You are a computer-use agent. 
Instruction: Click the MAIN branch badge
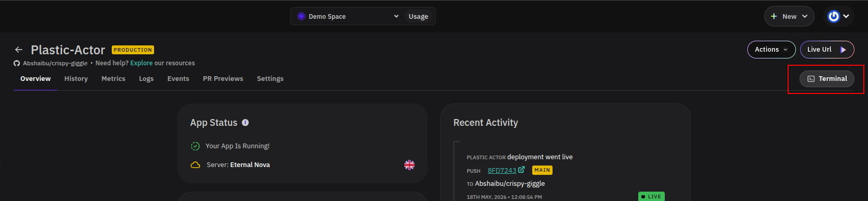[x=542, y=170]
